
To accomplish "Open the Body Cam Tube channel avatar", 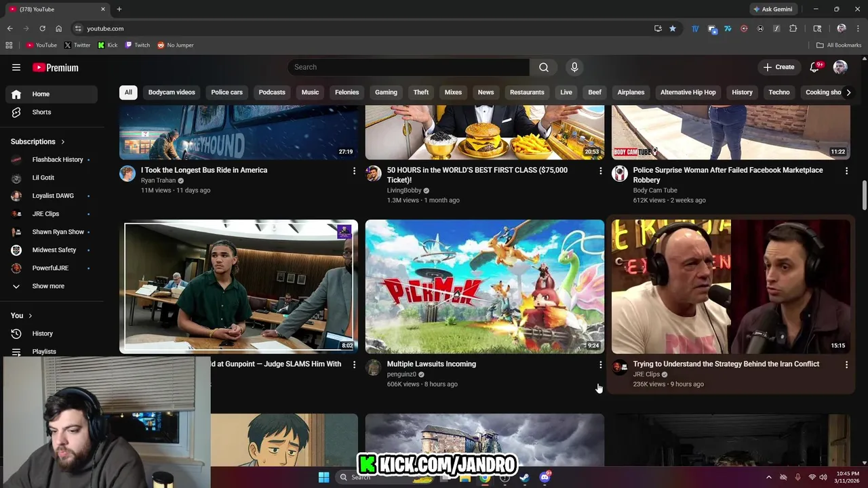I will pyautogui.click(x=620, y=174).
